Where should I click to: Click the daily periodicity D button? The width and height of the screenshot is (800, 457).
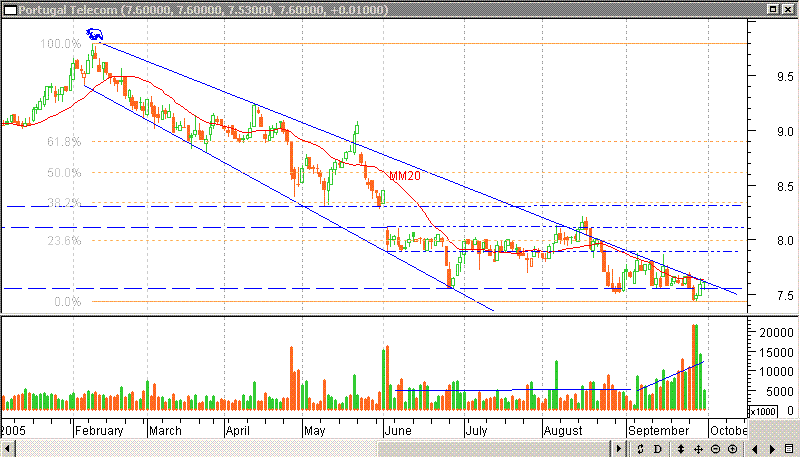point(658,449)
